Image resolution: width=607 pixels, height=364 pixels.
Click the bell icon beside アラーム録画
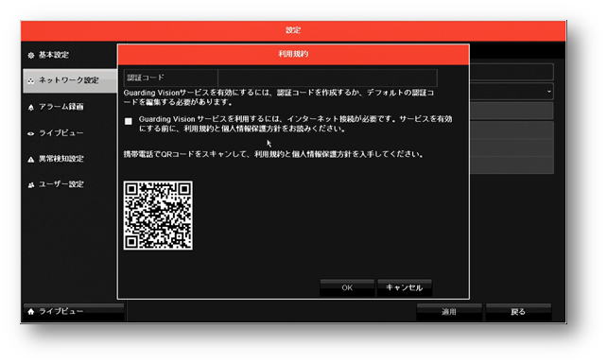(31, 107)
